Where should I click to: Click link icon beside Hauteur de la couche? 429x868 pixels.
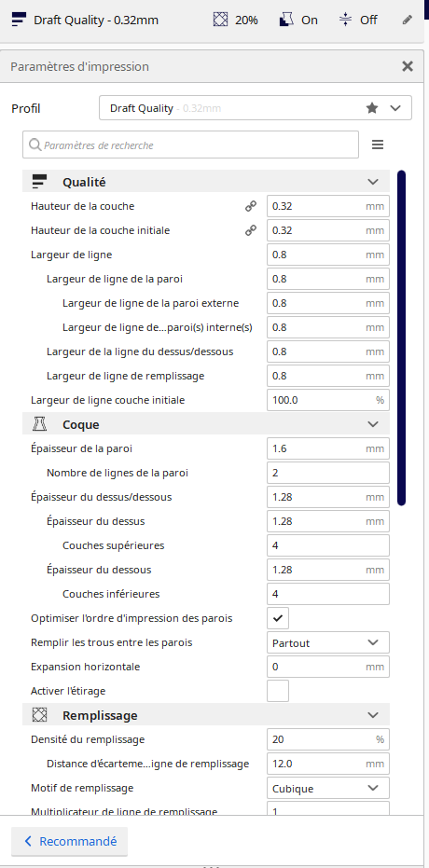251,206
